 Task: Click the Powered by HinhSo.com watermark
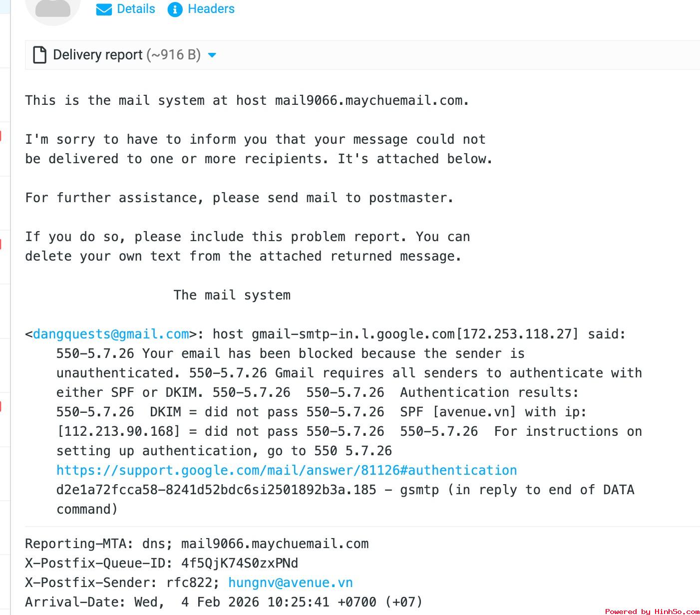click(x=652, y=611)
